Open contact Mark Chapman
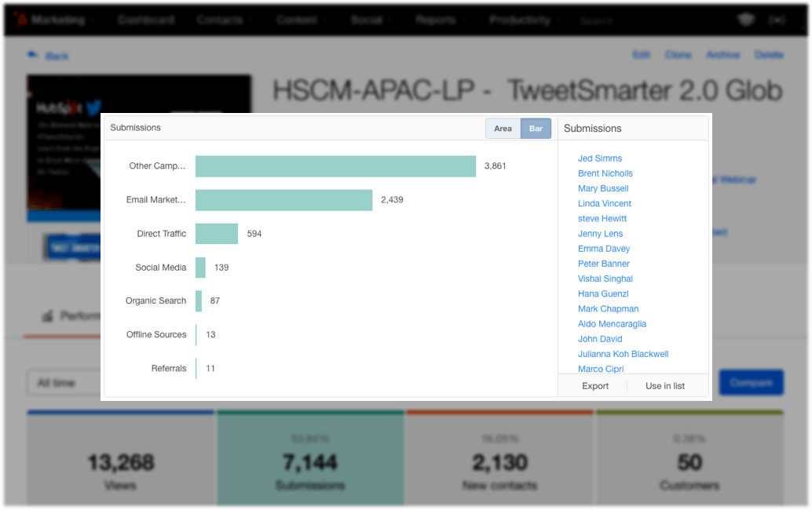The width and height of the screenshot is (812, 510). (x=608, y=308)
